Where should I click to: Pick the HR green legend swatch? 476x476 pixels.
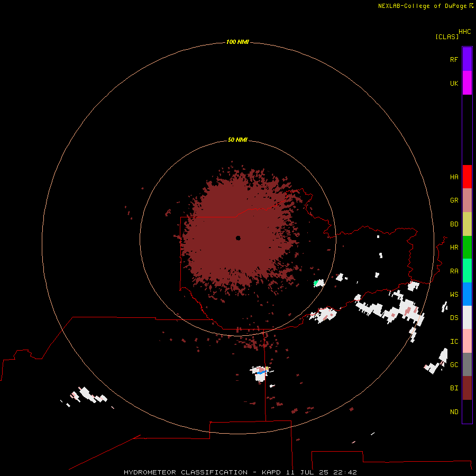pos(467,248)
